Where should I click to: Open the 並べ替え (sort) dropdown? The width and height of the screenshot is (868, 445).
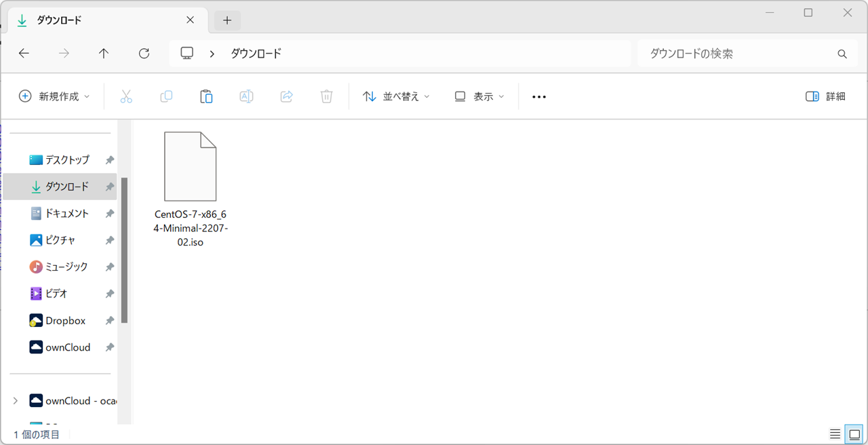click(x=395, y=96)
